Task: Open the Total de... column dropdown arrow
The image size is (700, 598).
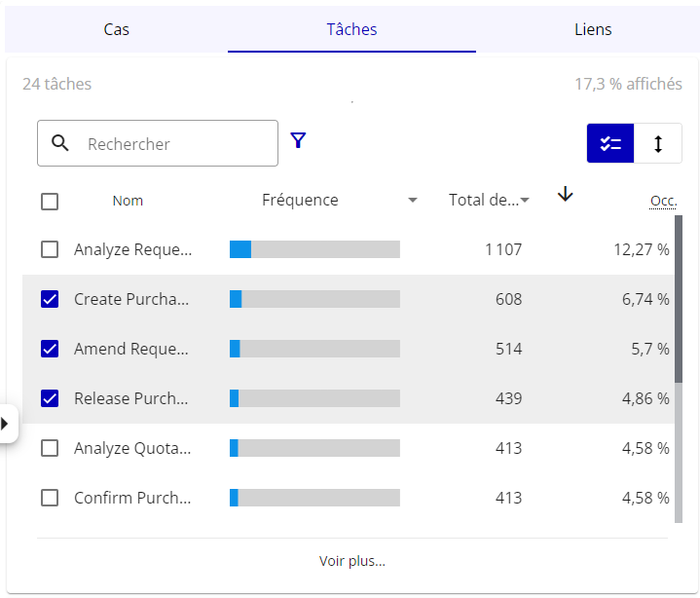Action: pyautogui.click(x=525, y=201)
